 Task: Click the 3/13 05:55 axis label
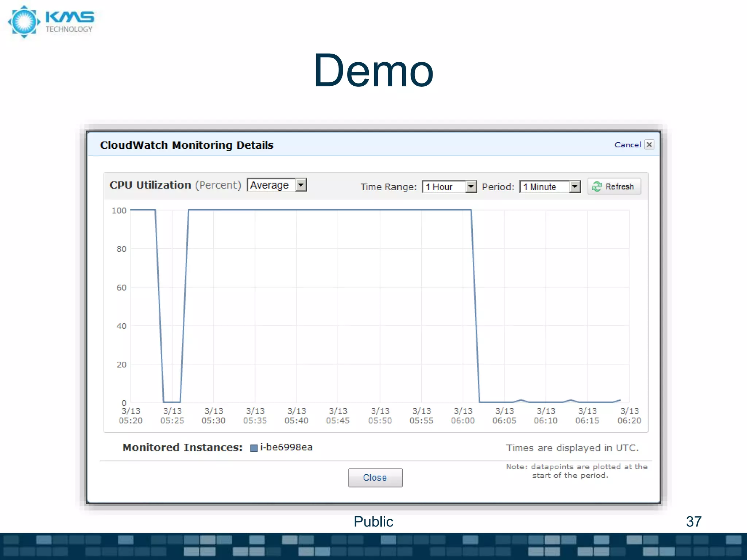(421, 416)
